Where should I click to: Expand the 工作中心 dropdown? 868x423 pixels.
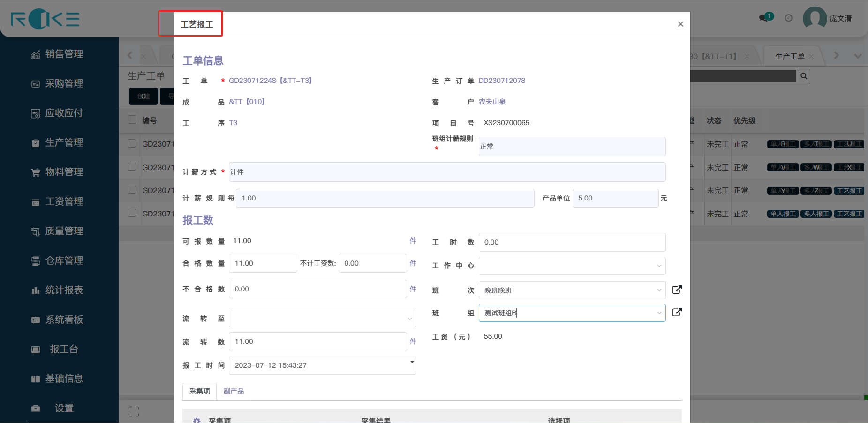pos(572,266)
